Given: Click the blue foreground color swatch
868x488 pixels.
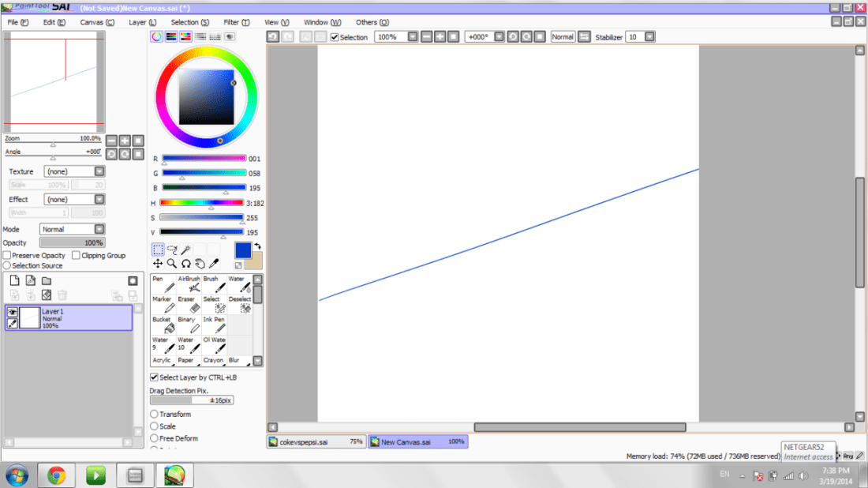Looking at the screenshot, I should pos(242,250).
